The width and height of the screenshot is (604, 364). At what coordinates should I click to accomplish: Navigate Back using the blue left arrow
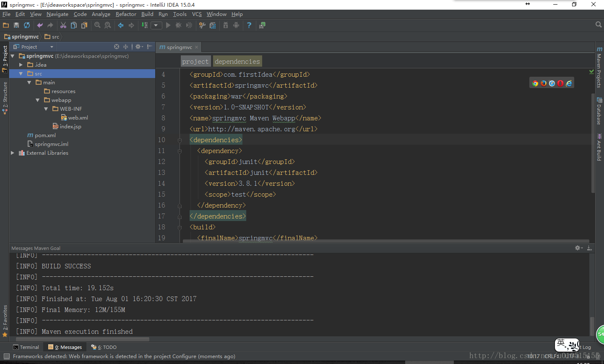(x=121, y=25)
